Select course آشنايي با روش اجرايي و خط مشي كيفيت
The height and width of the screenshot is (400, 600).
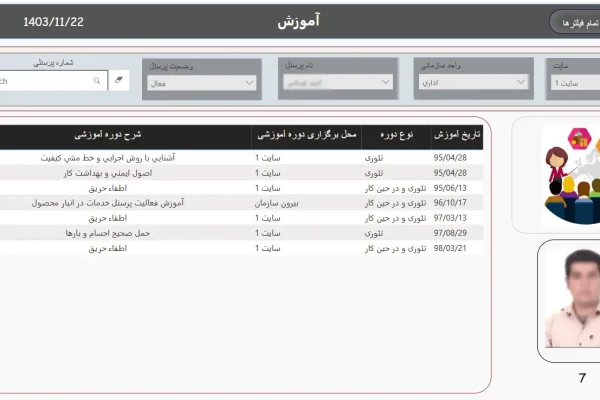pyautogui.click(x=108, y=158)
